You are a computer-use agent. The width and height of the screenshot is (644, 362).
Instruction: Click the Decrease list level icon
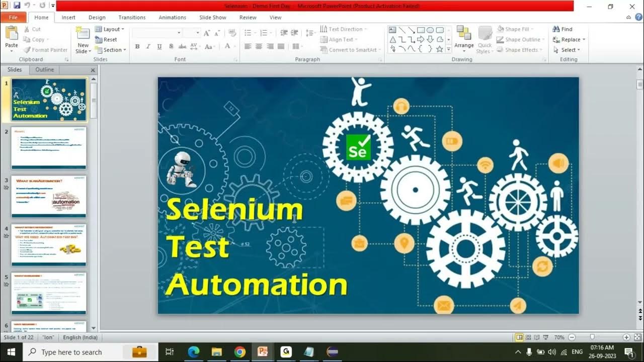pos(284,33)
